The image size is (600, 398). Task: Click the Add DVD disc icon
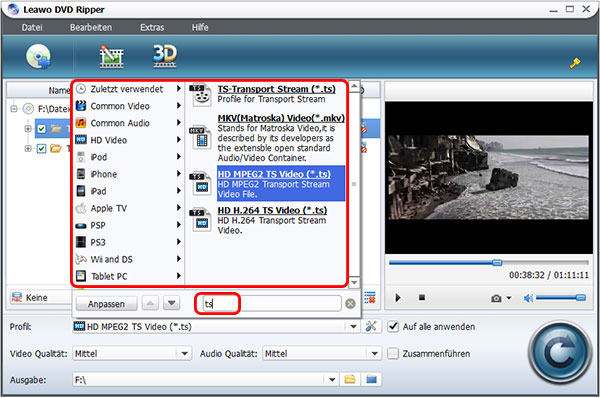click(38, 56)
